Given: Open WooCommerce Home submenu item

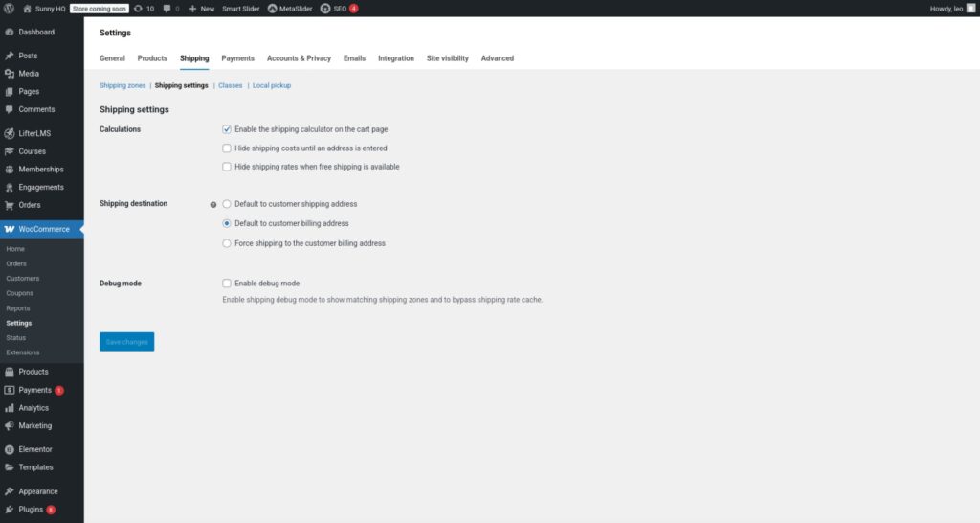Looking at the screenshot, I should coord(15,249).
